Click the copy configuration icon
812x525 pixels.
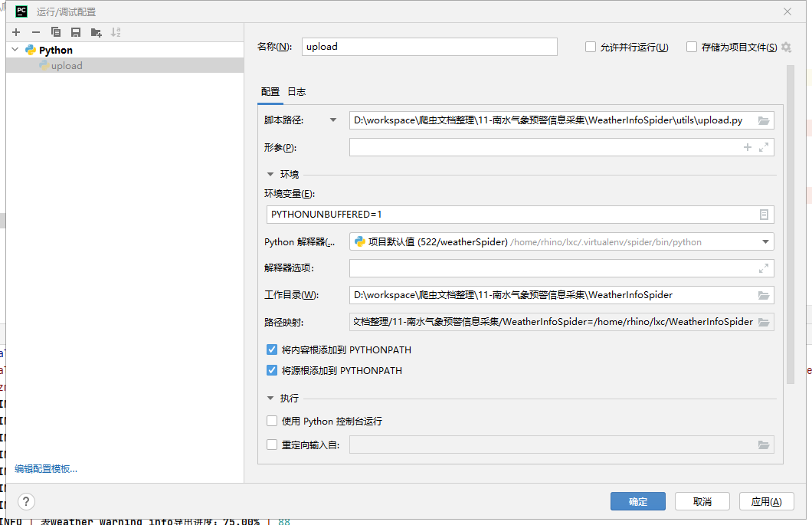coord(56,32)
